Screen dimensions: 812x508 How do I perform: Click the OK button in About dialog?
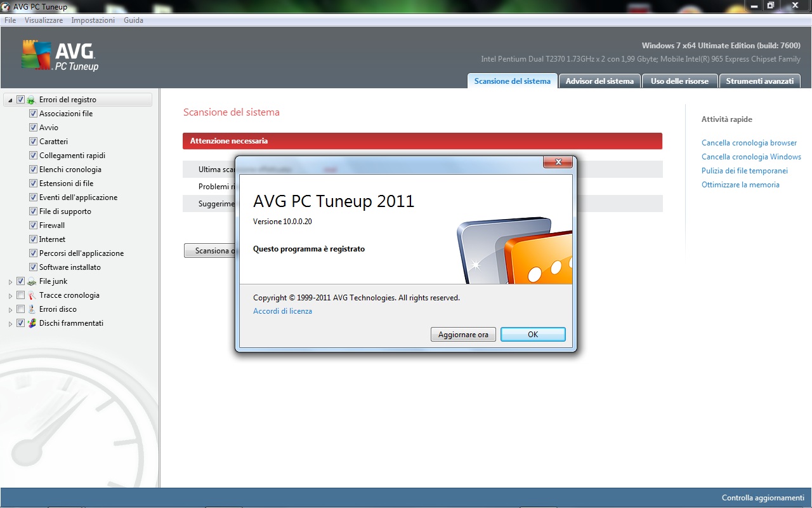[533, 335]
